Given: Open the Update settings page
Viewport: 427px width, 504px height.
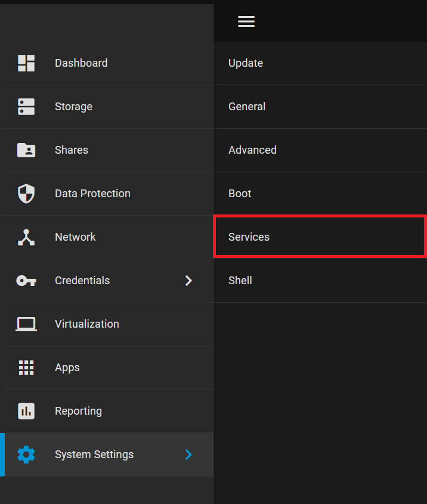Looking at the screenshot, I should click(x=320, y=63).
